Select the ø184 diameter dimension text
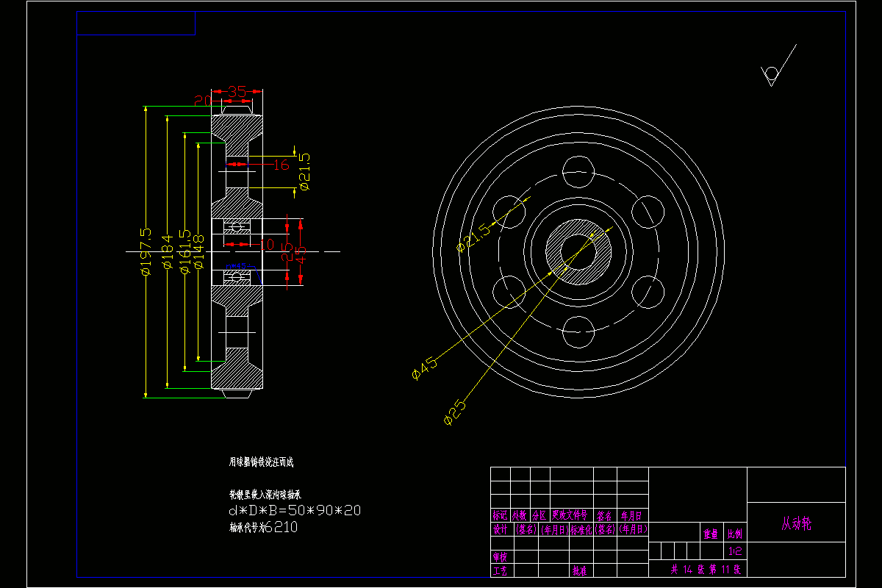 [167, 251]
